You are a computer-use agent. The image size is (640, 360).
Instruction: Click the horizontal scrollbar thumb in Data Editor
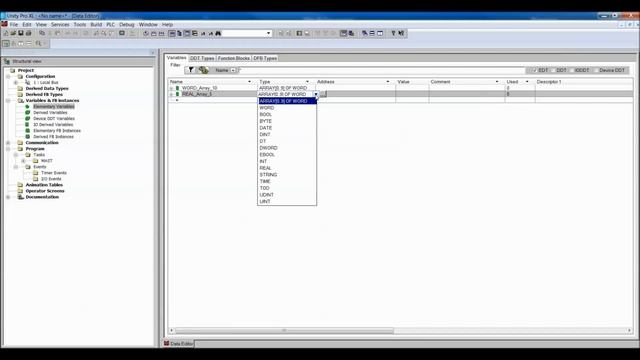pos(284,330)
